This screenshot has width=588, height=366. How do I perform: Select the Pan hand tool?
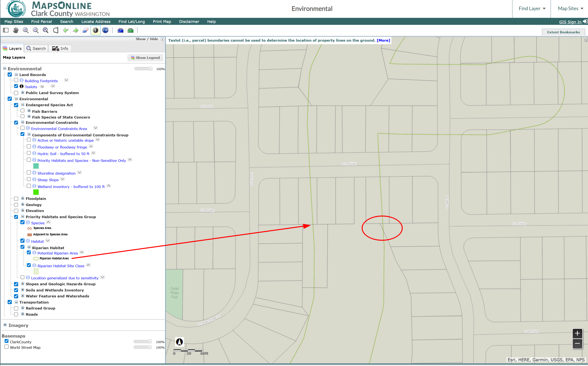coord(16,30)
